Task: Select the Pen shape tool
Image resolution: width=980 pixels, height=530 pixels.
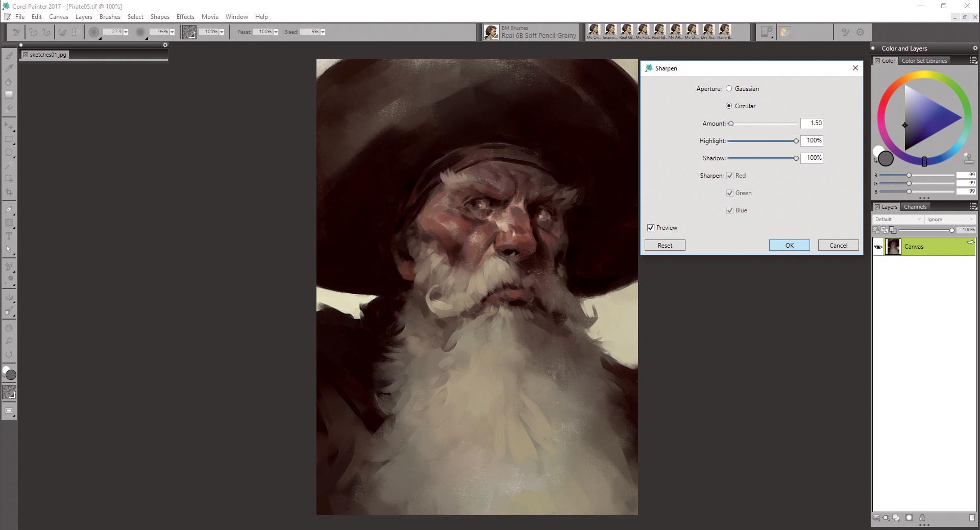Action: (9, 209)
